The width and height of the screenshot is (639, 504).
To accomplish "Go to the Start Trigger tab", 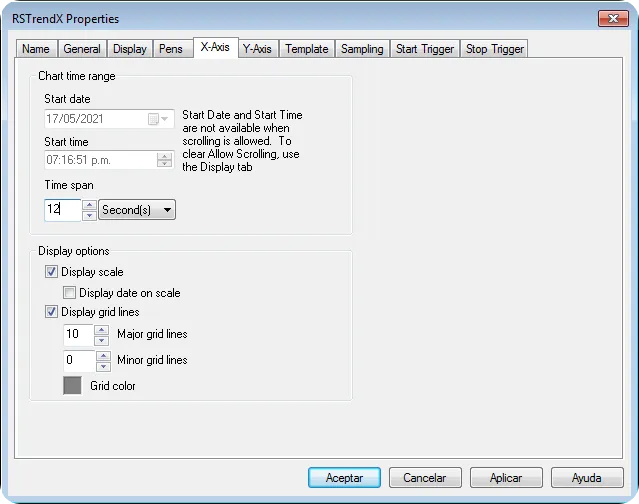I will [x=425, y=49].
